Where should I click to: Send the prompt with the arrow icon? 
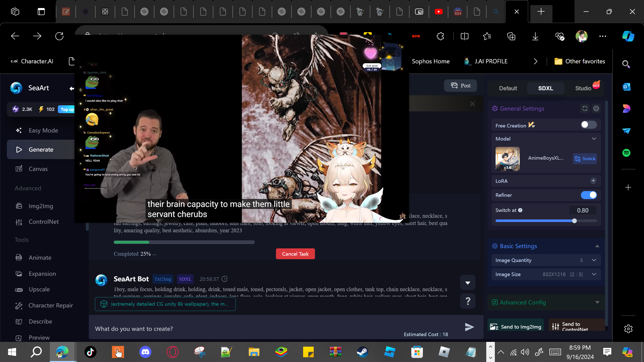coord(469,327)
